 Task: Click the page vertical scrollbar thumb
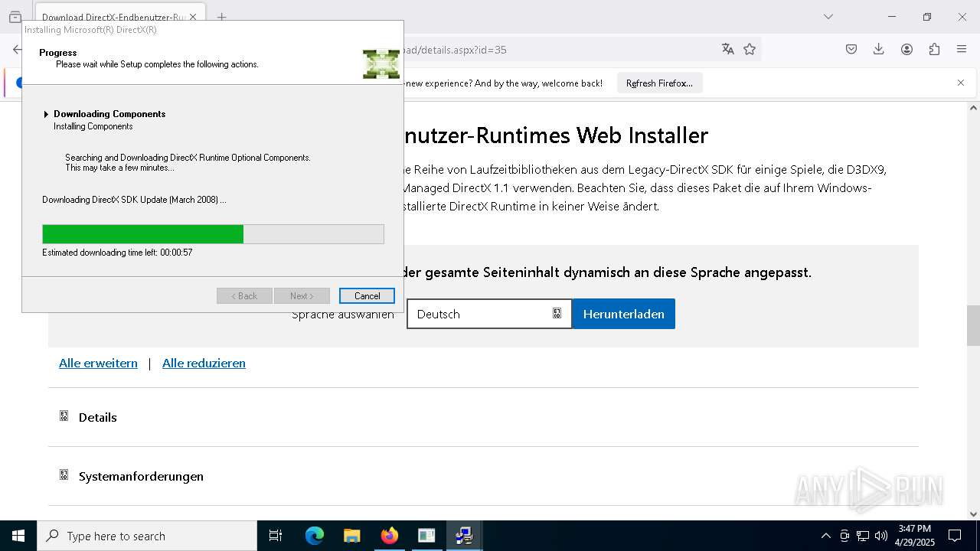973,325
